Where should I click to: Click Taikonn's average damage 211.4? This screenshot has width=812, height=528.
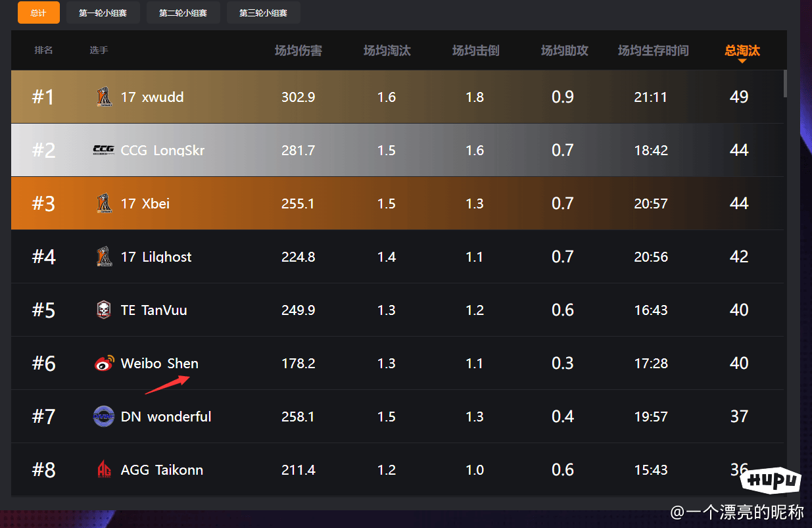pos(299,470)
